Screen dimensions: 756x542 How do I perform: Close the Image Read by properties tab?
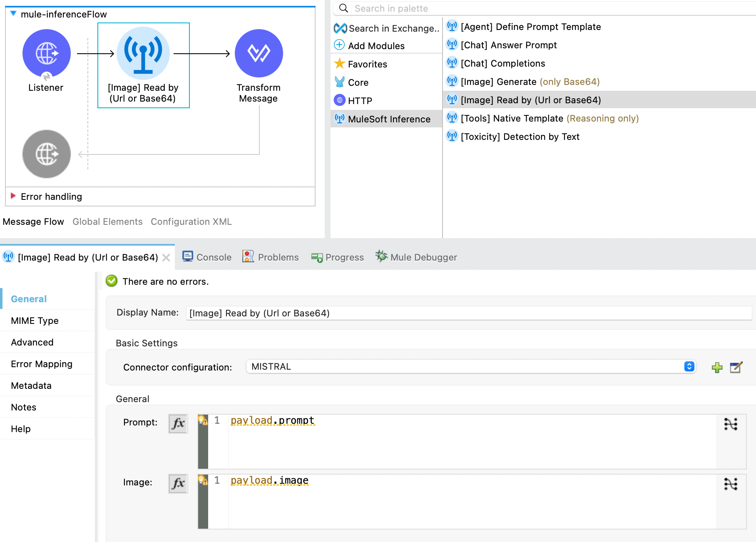166,258
